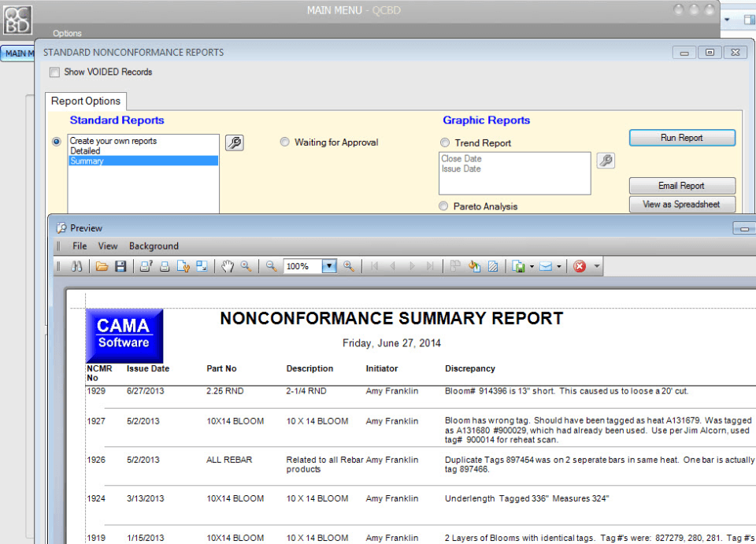Open the File menu in Preview

[80, 246]
